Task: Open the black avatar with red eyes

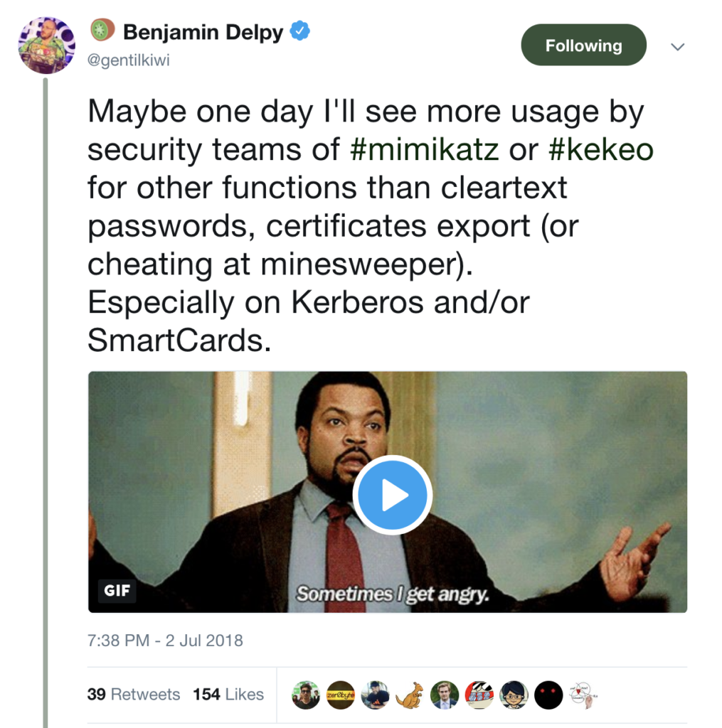Action: coord(548,695)
